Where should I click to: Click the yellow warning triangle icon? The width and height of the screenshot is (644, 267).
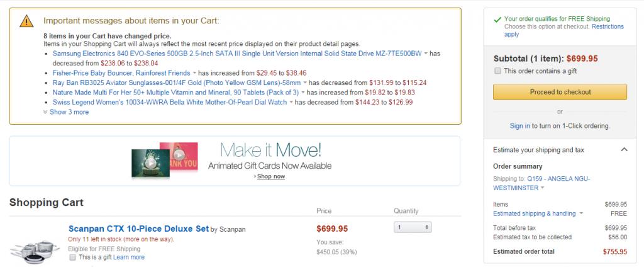pos(26,21)
